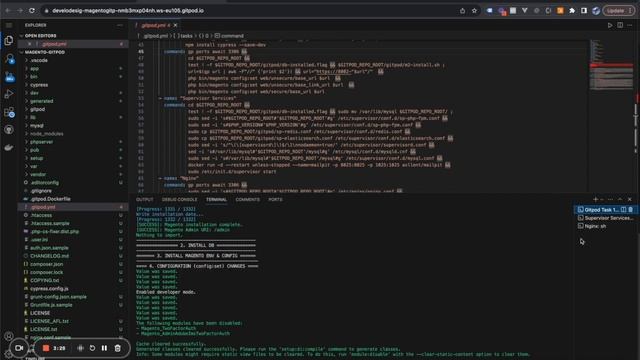Click the command breadcrumb segment
Image resolution: width=640 pixels, height=360 pixels.
(x=229, y=36)
